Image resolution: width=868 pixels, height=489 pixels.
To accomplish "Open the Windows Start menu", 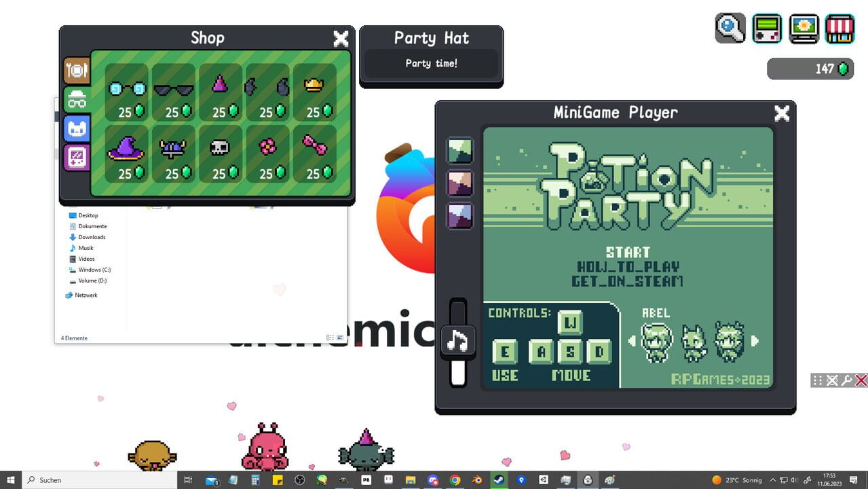I will [10, 480].
